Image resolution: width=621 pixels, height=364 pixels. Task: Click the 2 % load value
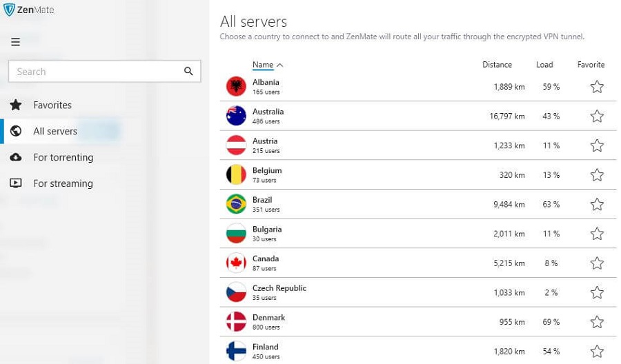(551, 292)
